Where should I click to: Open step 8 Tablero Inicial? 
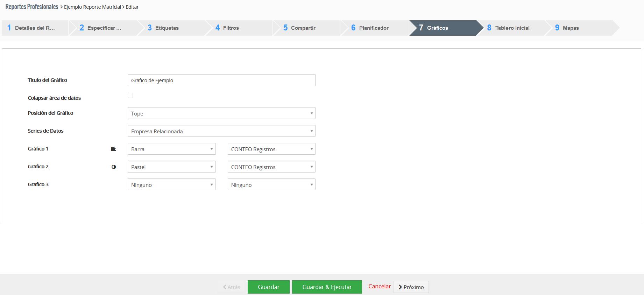(512, 28)
